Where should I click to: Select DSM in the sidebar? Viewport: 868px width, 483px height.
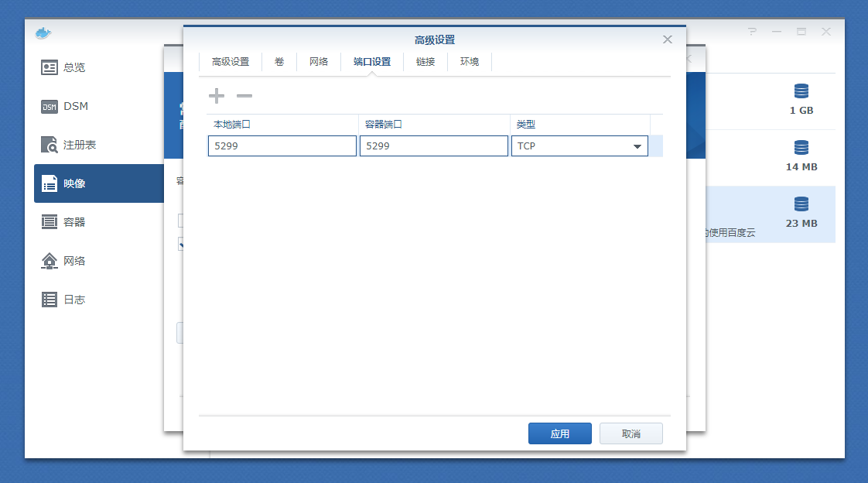(x=75, y=106)
